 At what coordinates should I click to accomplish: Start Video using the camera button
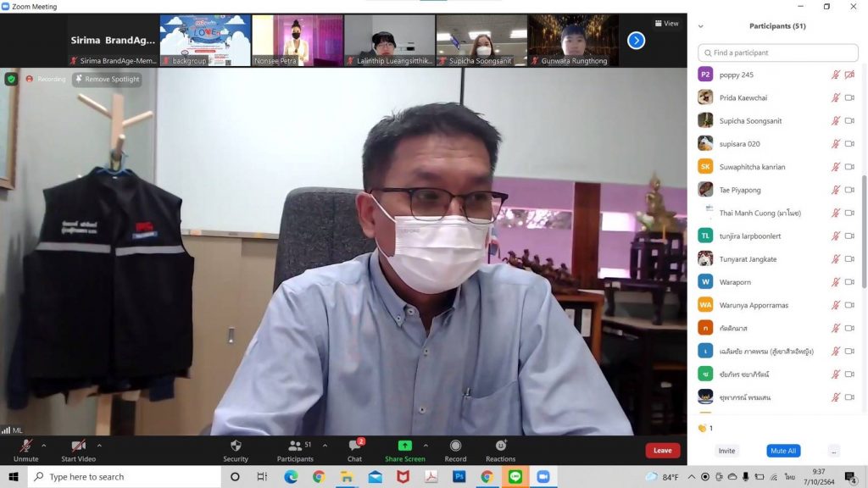click(x=78, y=446)
